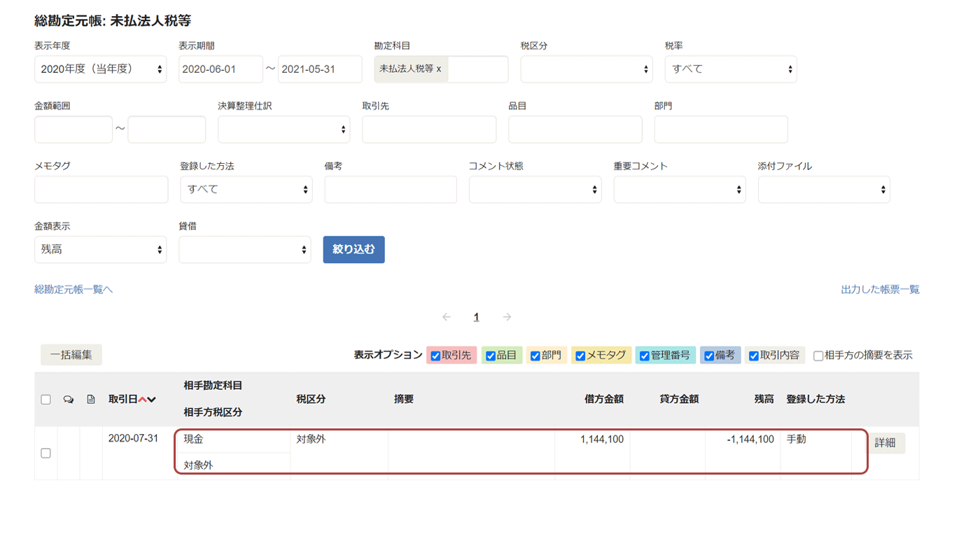
Task: Click the 2020-07-31 date cell
Action: [132, 439]
